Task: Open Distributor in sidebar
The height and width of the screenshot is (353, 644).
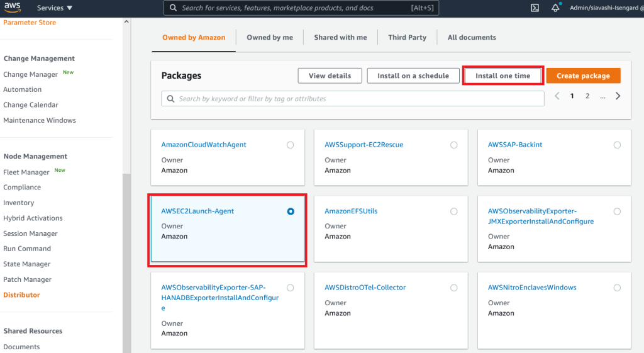Action: (22, 294)
